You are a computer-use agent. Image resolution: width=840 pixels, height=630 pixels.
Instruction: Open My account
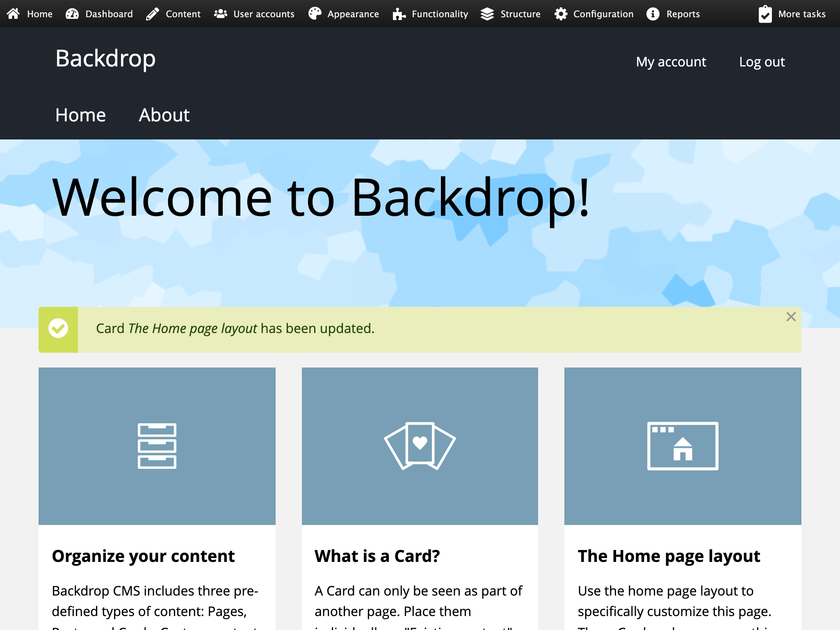(x=671, y=62)
